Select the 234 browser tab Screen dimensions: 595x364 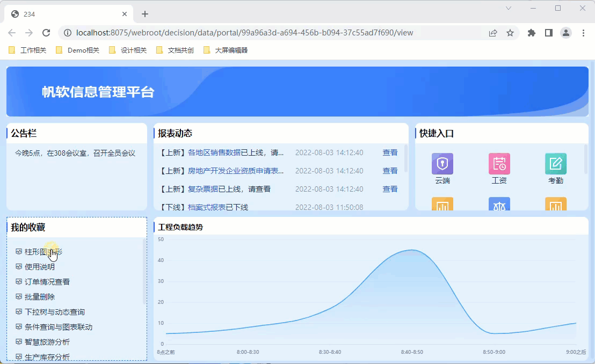[x=69, y=14]
